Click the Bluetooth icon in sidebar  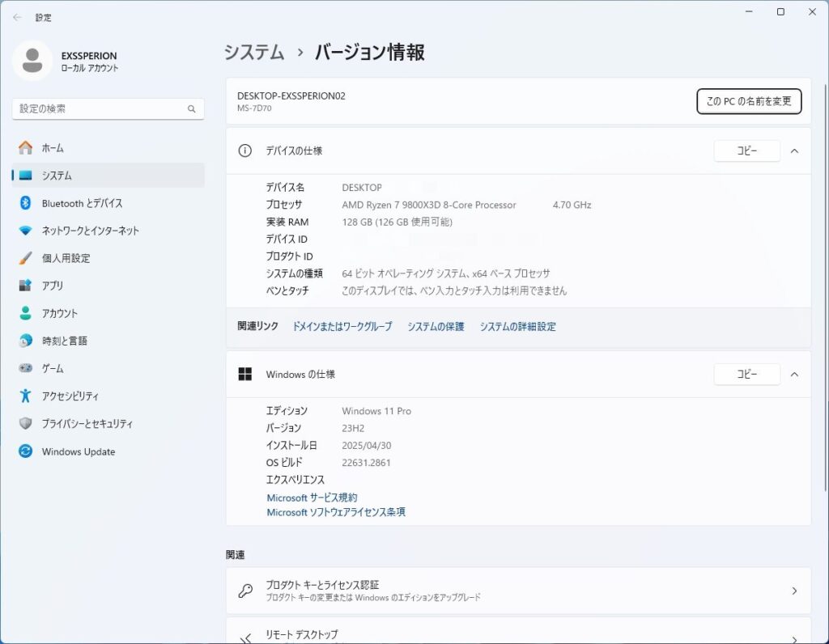25,203
